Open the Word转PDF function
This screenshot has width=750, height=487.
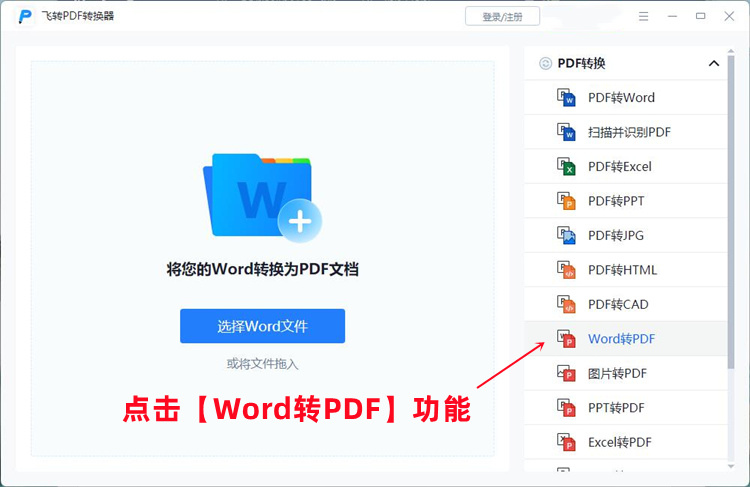tap(621, 339)
